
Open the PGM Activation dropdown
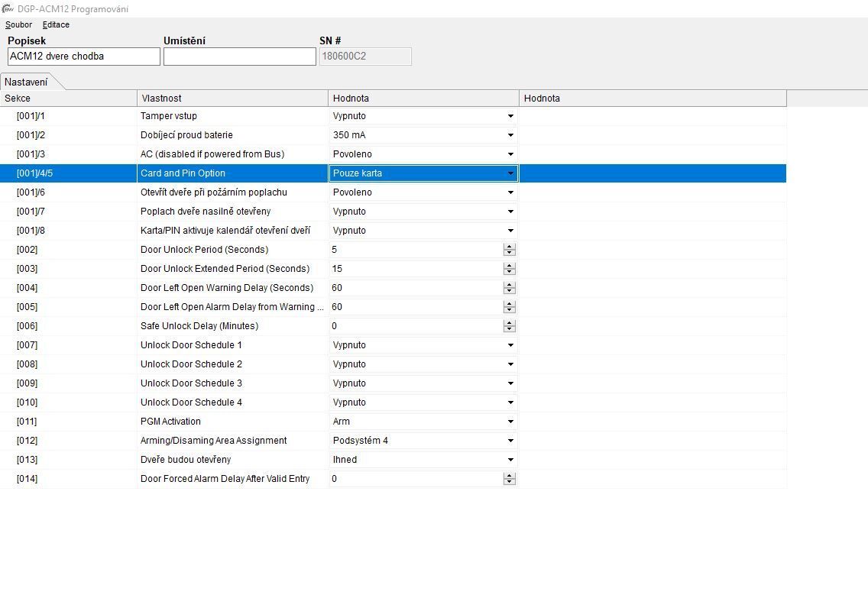(x=510, y=422)
